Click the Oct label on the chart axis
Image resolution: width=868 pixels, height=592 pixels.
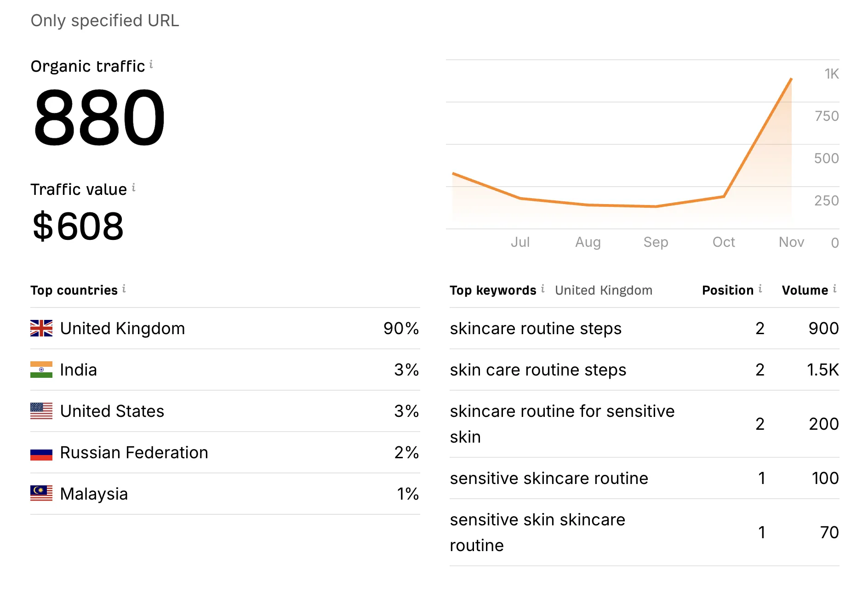click(x=724, y=242)
